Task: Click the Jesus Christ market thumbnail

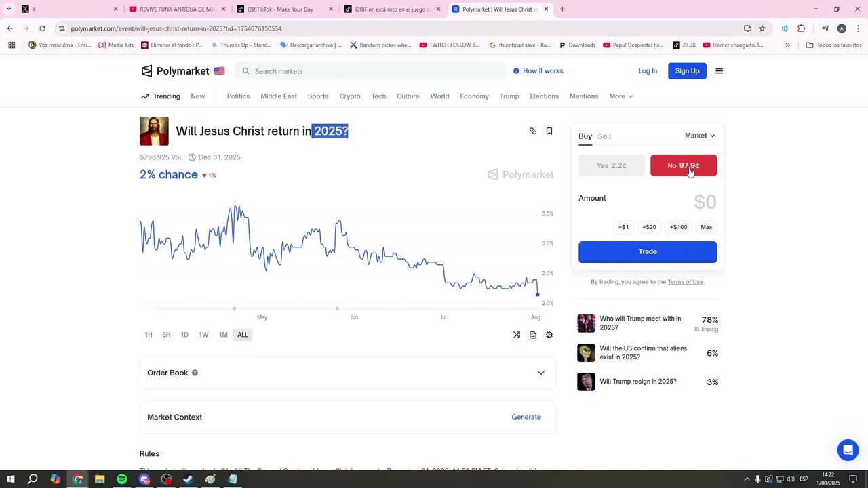Action: pyautogui.click(x=154, y=131)
